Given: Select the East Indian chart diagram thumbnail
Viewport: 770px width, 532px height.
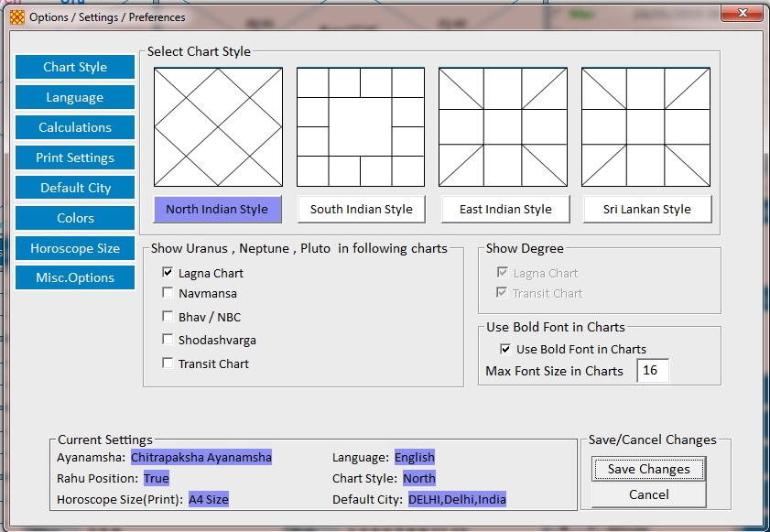Looking at the screenshot, I should [x=503, y=127].
